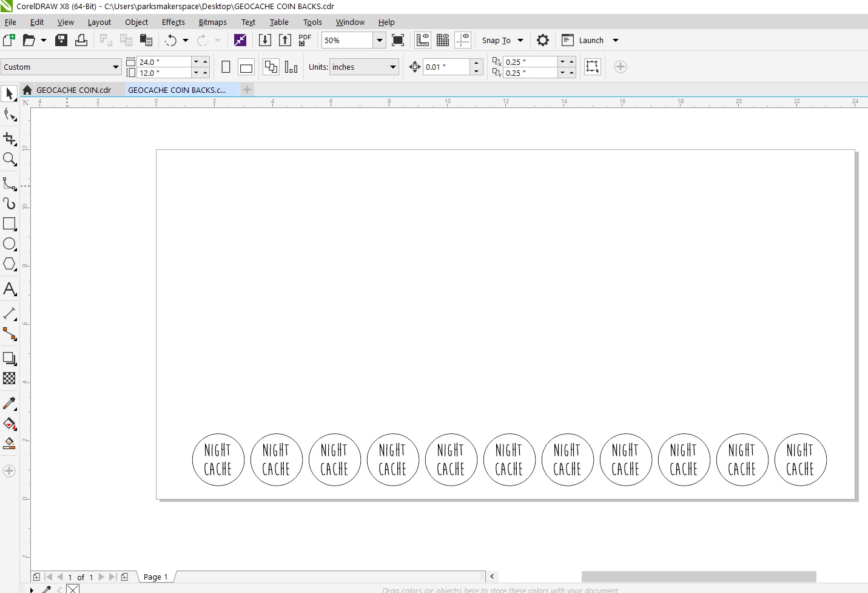Toggle Current page layout button
Image resolution: width=868 pixels, height=593 pixels.
[291, 67]
